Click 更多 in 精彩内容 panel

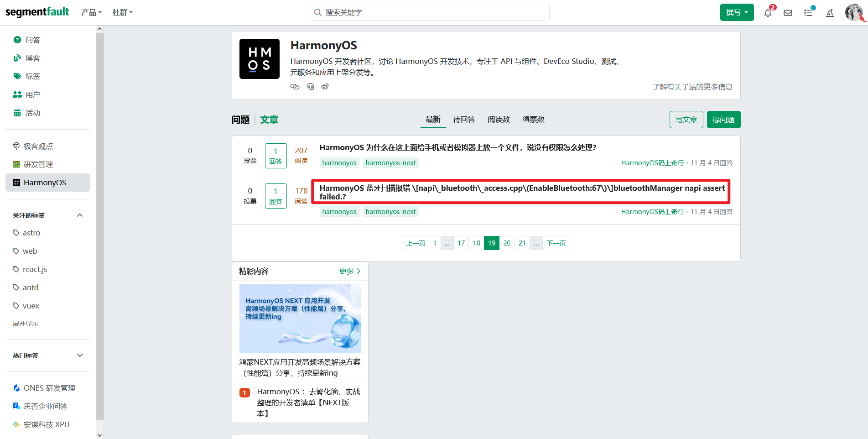[x=349, y=271]
